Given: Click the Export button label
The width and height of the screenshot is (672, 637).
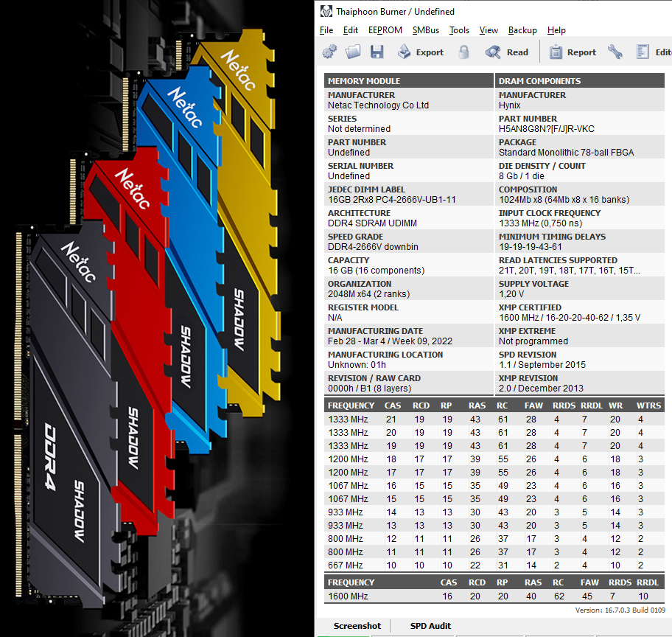Looking at the screenshot, I should click(430, 52).
